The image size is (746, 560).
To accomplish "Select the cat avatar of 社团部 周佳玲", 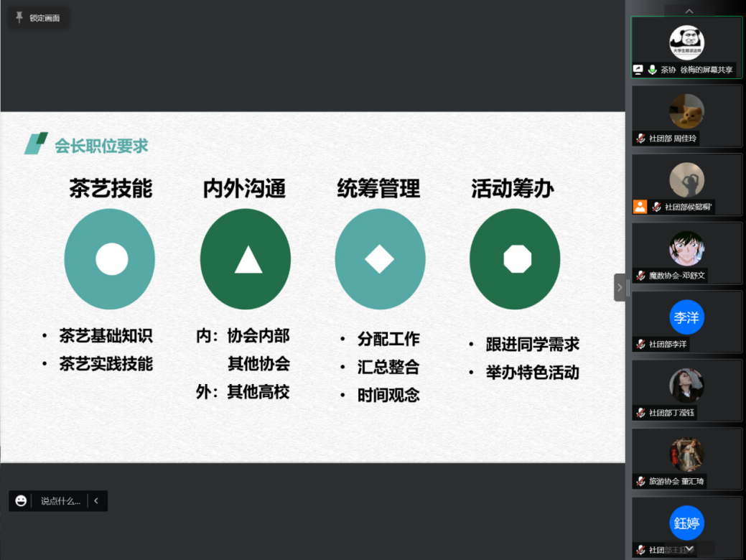I will pos(686,111).
